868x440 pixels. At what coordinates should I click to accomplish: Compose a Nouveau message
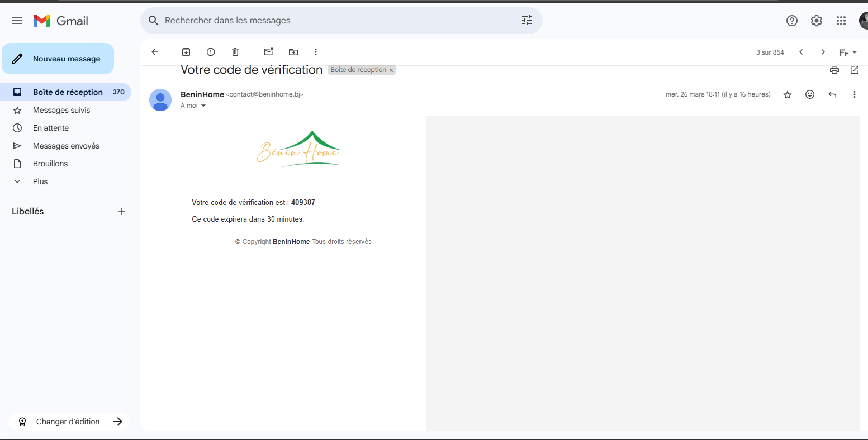tap(58, 59)
